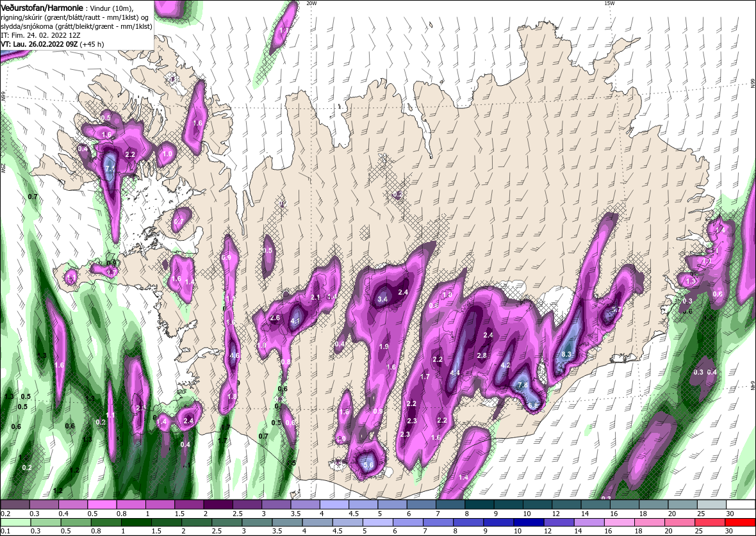Click the 'VT: Lau. 26.02.2022 09Z' valid time

pos(39,44)
